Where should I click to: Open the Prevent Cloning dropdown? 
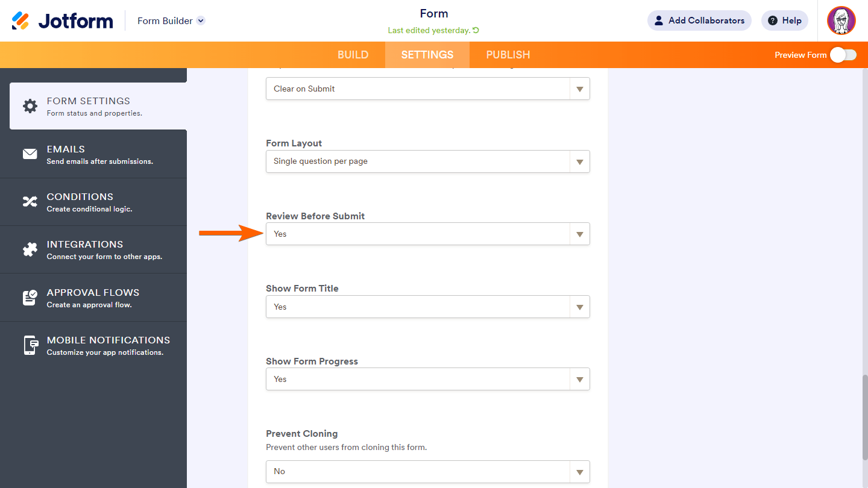(427, 472)
